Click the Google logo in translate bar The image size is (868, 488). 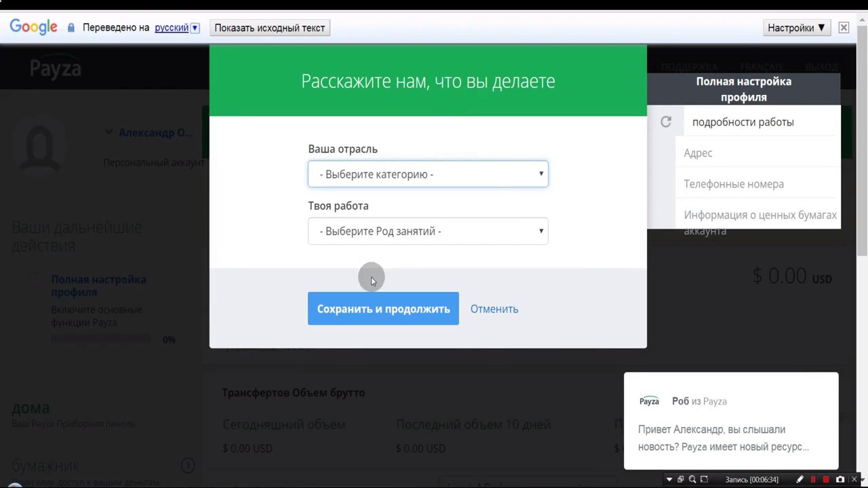(33, 28)
